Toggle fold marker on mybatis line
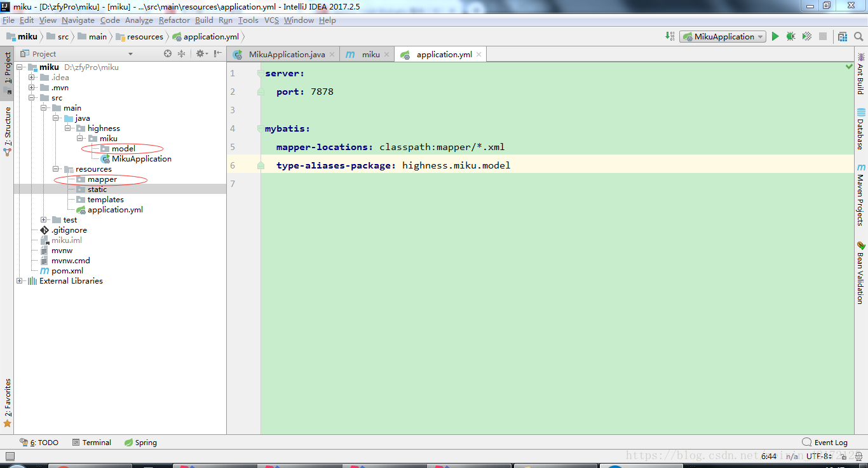Image resolution: width=868 pixels, height=468 pixels. (261, 128)
